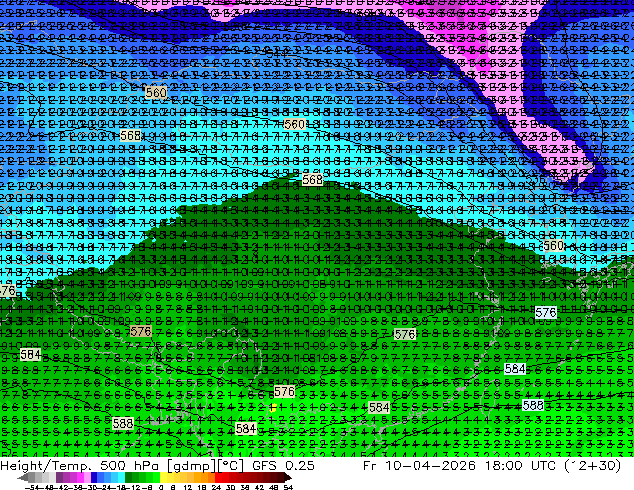Screen dimensions: 634x490
Task: Click the 560 label in the map center
Action: click(x=294, y=124)
